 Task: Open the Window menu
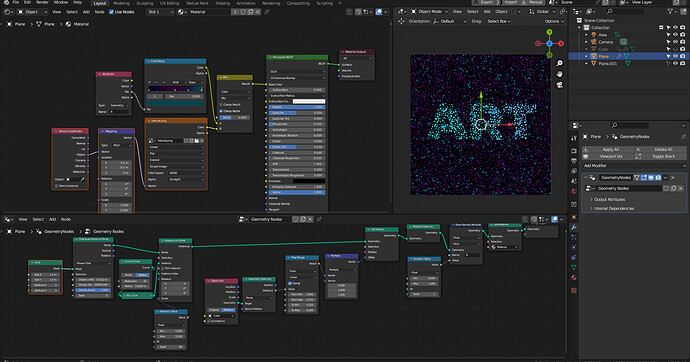click(x=61, y=3)
